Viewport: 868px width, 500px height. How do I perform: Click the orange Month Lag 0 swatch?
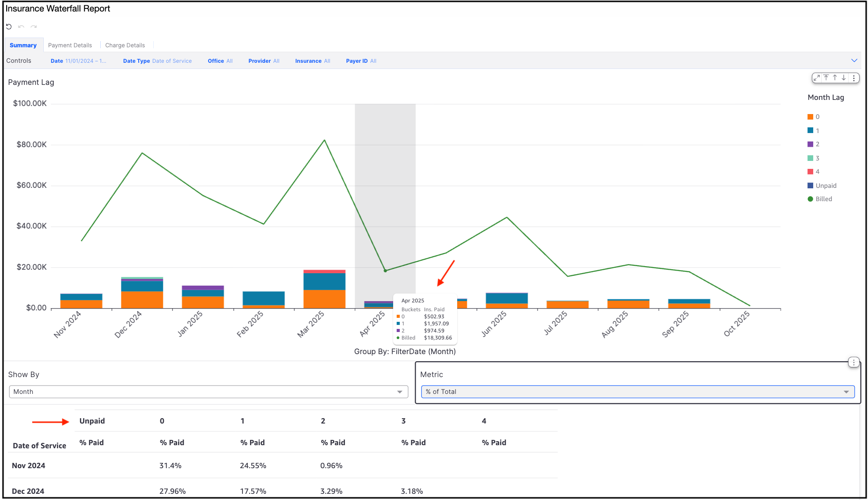pos(810,117)
